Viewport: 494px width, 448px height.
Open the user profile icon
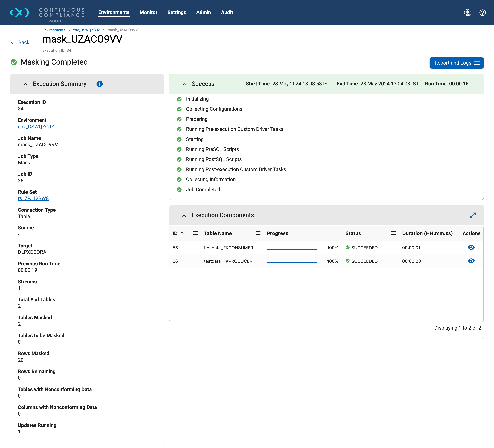point(467,12)
